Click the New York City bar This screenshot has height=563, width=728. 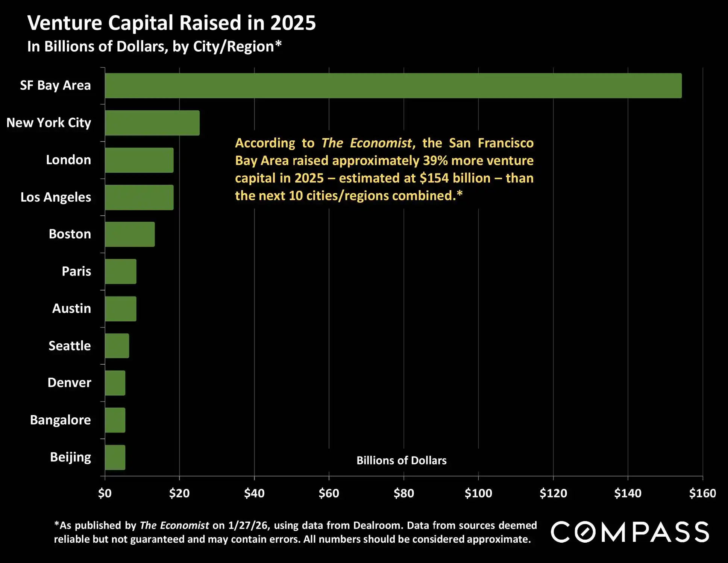152,123
